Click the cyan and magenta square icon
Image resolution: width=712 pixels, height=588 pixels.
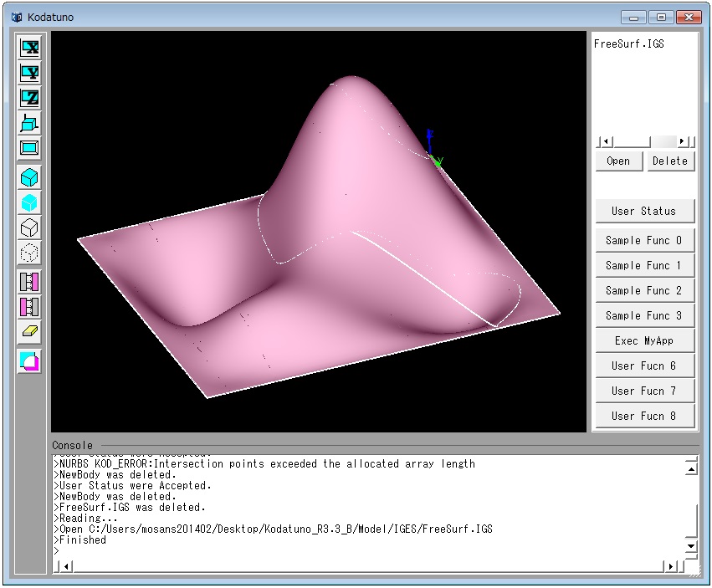point(30,361)
